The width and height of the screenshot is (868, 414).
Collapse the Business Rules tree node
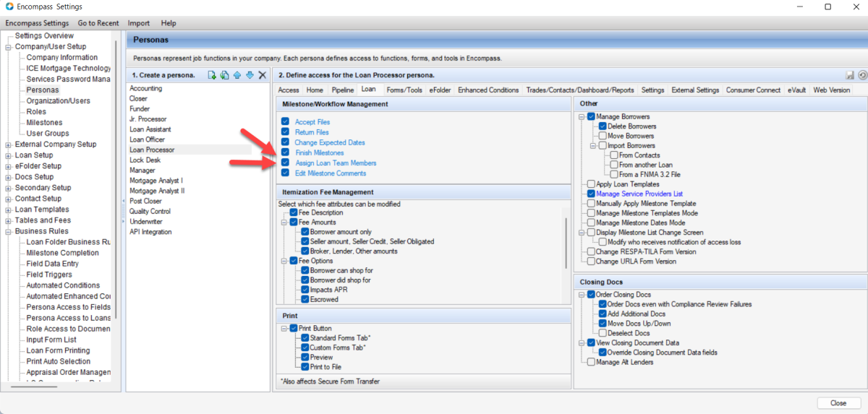click(8, 231)
